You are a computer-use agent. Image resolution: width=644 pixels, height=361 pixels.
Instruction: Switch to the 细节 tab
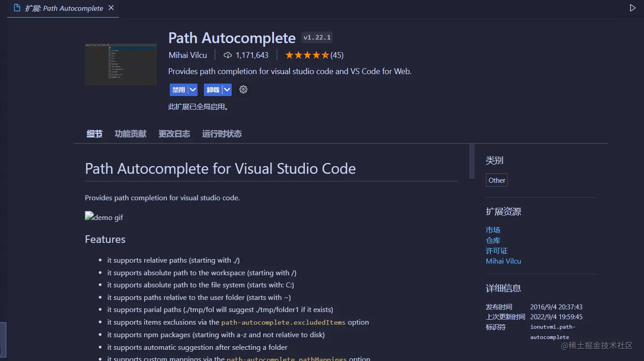pyautogui.click(x=94, y=134)
